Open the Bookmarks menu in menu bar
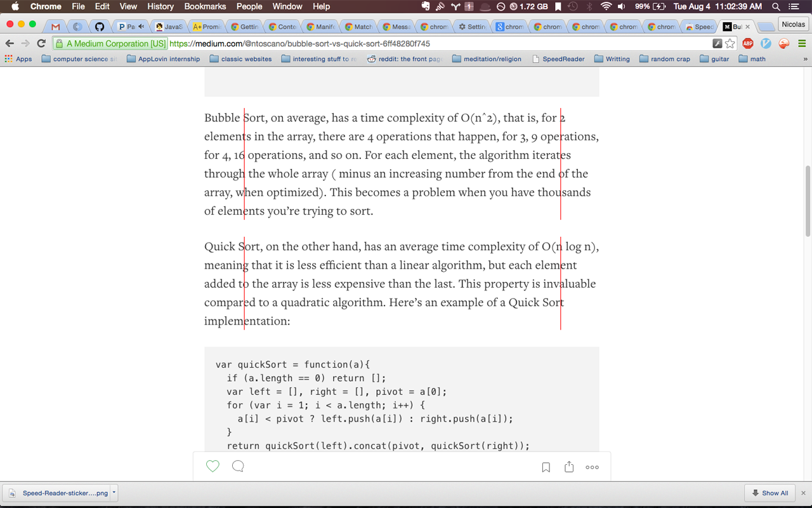The height and width of the screenshot is (508, 812). (205, 6)
